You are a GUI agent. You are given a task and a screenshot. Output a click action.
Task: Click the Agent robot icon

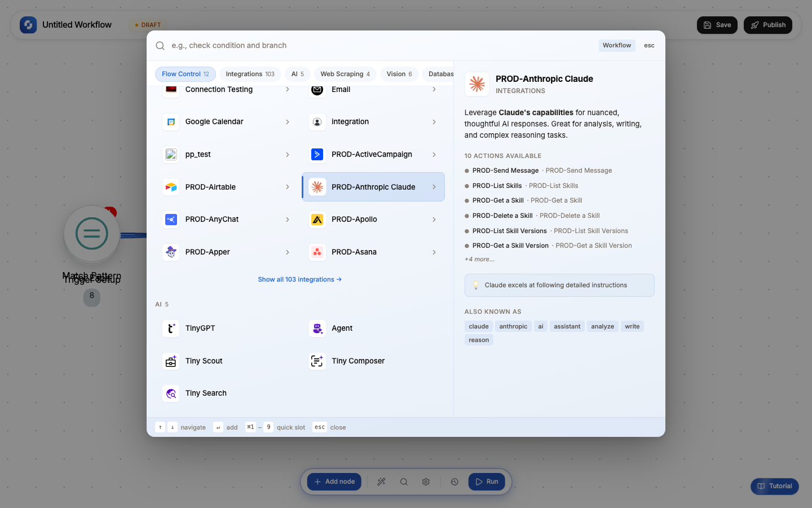click(x=317, y=329)
